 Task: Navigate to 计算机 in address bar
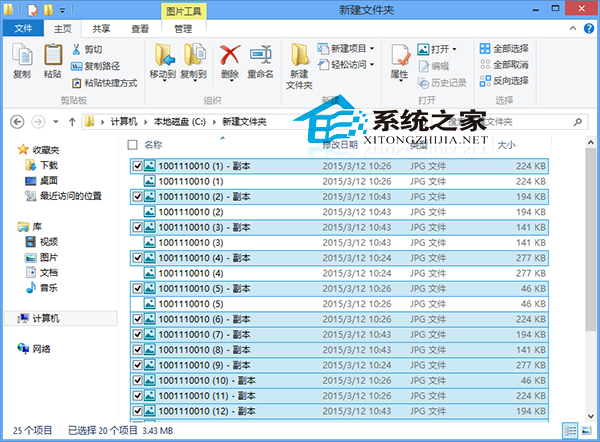(124, 122)
